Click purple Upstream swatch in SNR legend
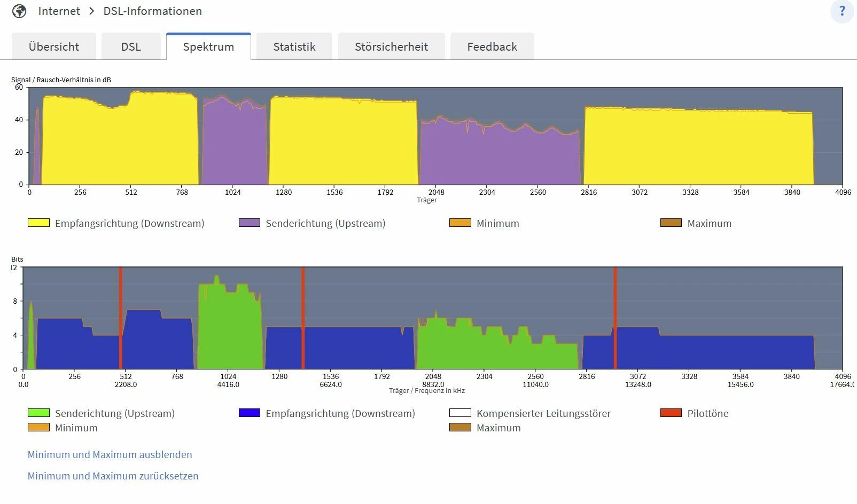The height and width of the screenshot is (504, 857). (x=250, y=223)
